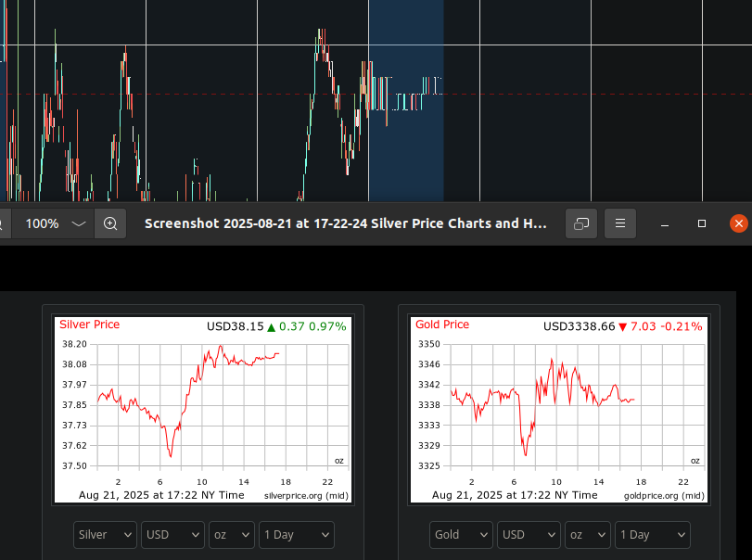The height and width of the screenshot is (560, 752).
Task: Click the highlighted blue region in candlestick chart
Action: pos(406,101)
